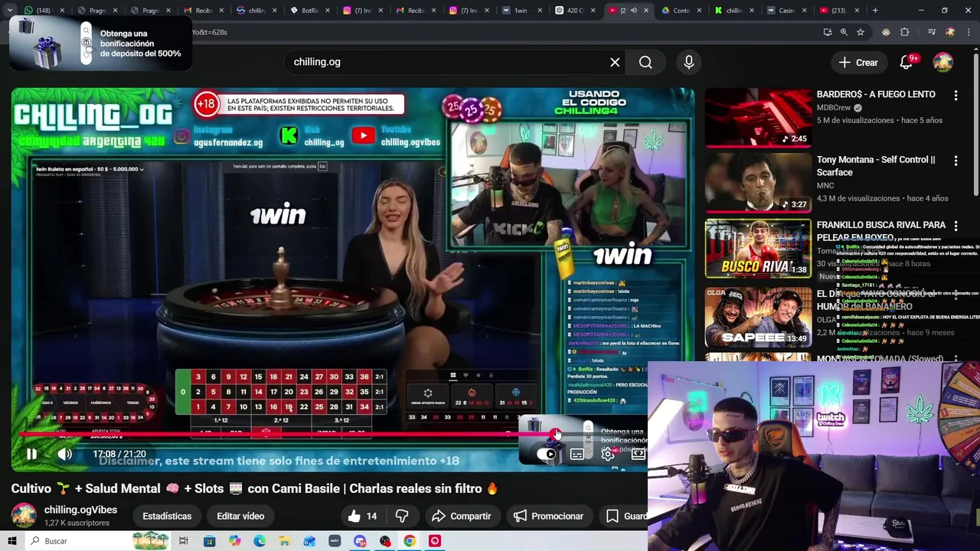
Task: Click the Promocionar megaphone button
Action: pyautogui.click(x=548, y=516)
